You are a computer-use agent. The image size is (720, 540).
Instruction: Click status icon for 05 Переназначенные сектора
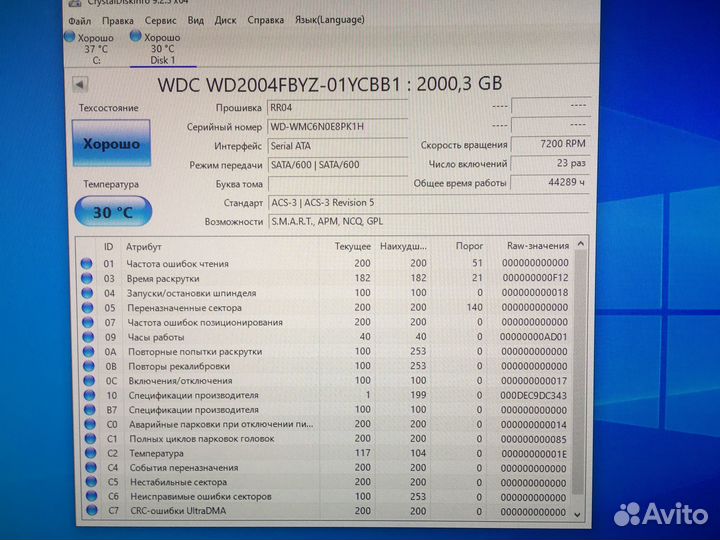[87, 308]
